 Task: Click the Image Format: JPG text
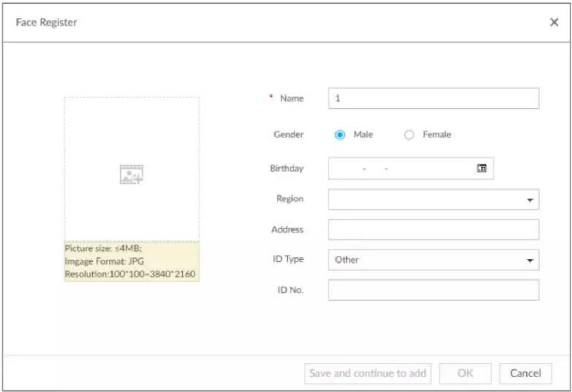click(104, 261)
